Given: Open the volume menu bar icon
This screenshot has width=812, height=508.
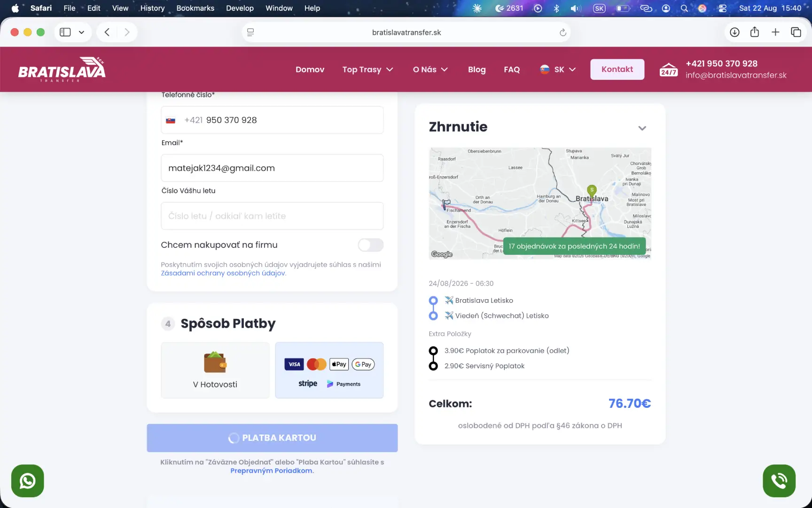Looking at the screenshot, I should pyautogui.click(x=576, y=8).
